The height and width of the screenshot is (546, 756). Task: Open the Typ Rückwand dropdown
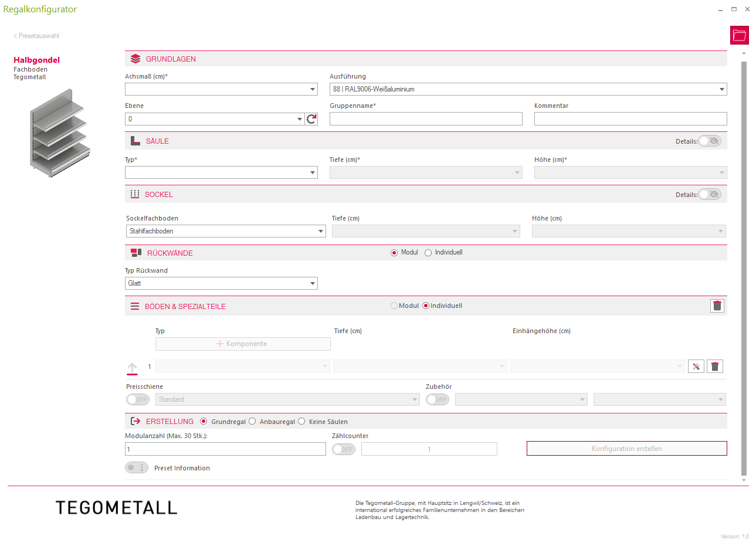click(x=221, y=283)
